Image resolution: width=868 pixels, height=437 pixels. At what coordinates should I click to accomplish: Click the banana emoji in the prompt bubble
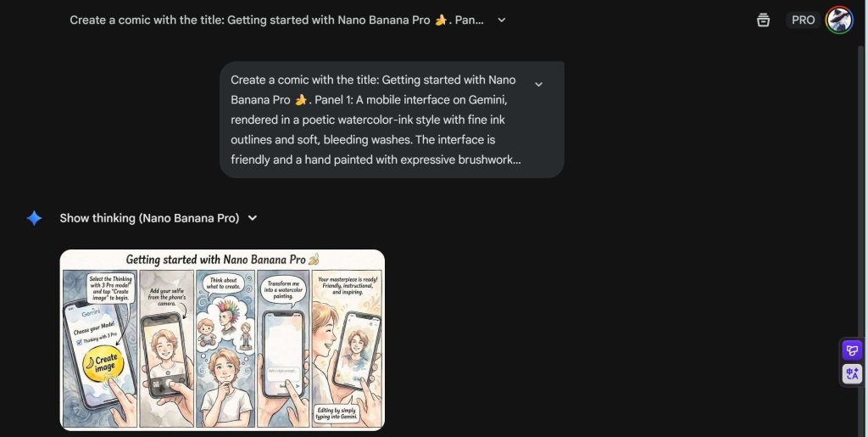[x=301, y=100]
